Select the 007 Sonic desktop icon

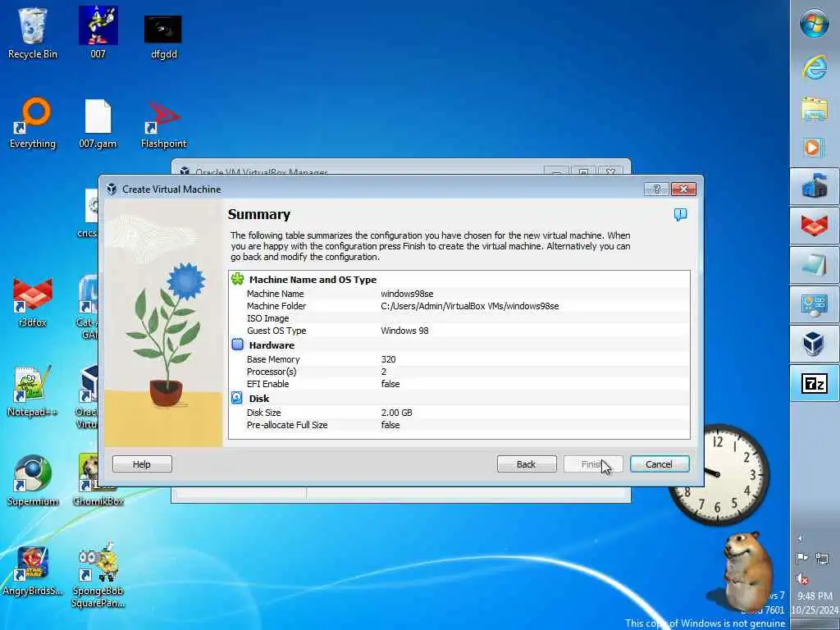tap(98, 33)
